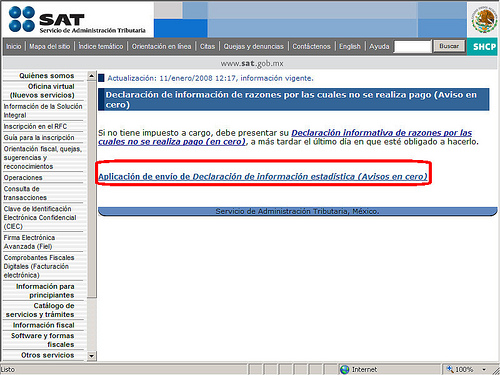This screenshot has width=500, height=375.
Task: Click the www.sat.gob.mx address text
Action: click(252, 63)
